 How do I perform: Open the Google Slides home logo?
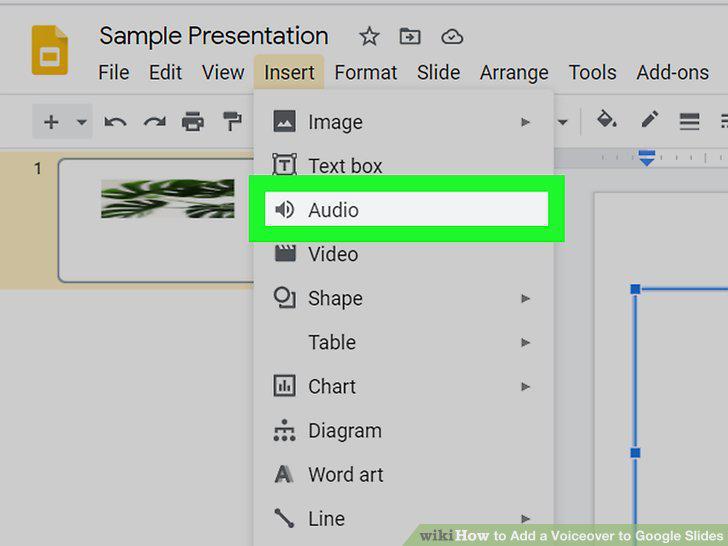(x=50, y=50)
